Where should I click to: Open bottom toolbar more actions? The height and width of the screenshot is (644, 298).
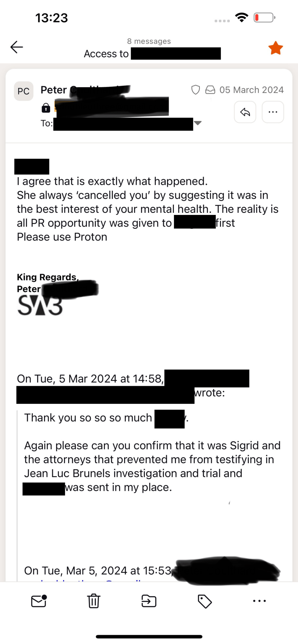tap(259, 601)
